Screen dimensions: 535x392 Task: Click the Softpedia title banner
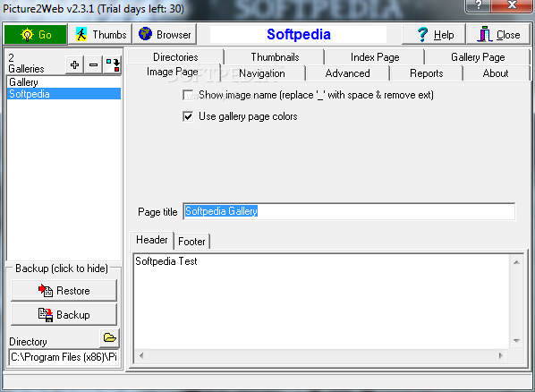pyautogui.click(x=298, y=35)
